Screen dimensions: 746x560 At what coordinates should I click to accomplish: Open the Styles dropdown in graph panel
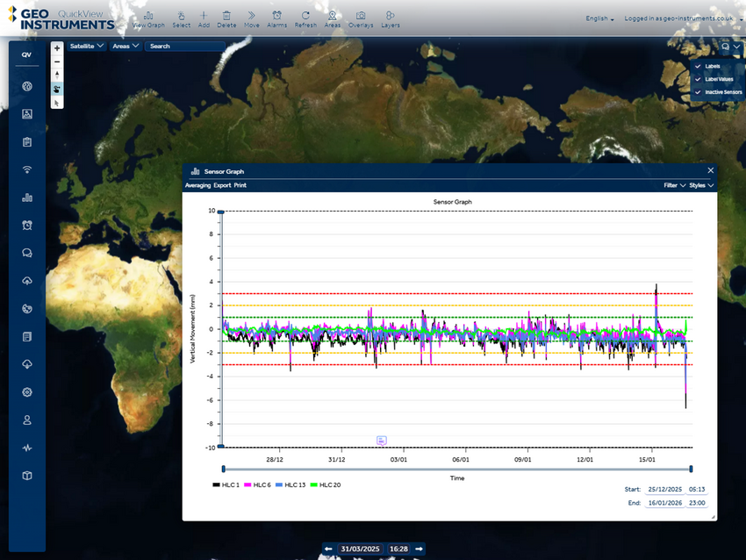tap(701, 186)
